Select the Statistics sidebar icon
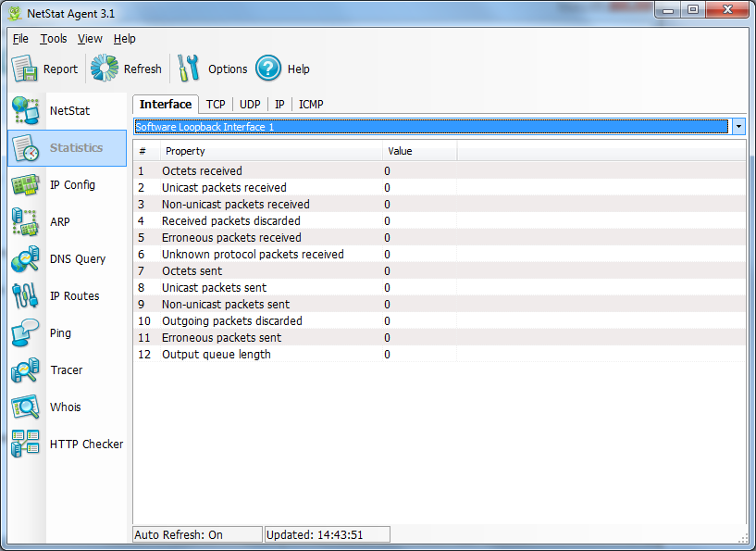This screenshot has width=756, height=551. point(26,147)
